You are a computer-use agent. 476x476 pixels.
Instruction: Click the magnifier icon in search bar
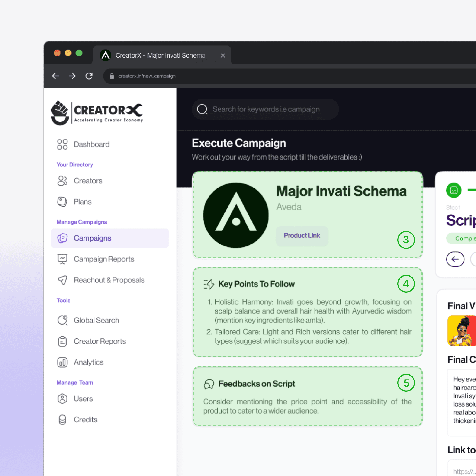tap(202, 109)
